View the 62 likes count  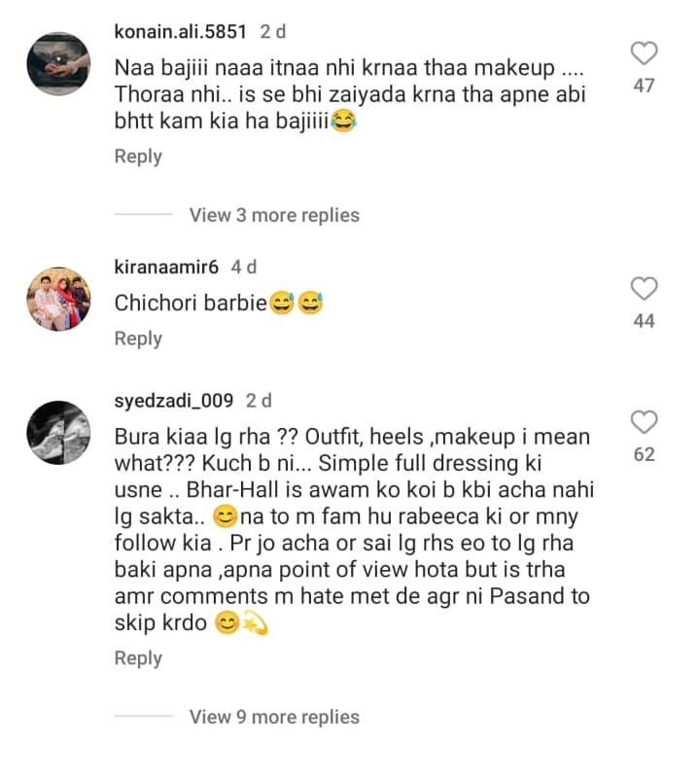pyautogui.click(x=644, y=454)
